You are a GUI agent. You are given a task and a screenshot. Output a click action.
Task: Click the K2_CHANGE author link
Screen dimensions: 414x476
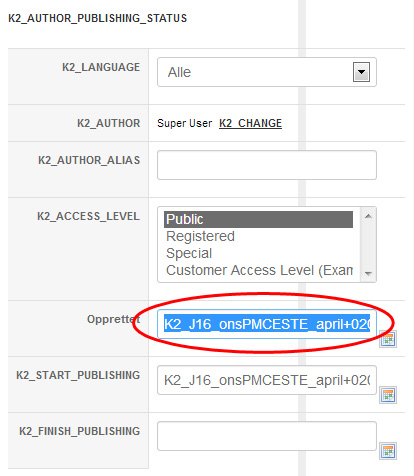click(x=250, y=123)
